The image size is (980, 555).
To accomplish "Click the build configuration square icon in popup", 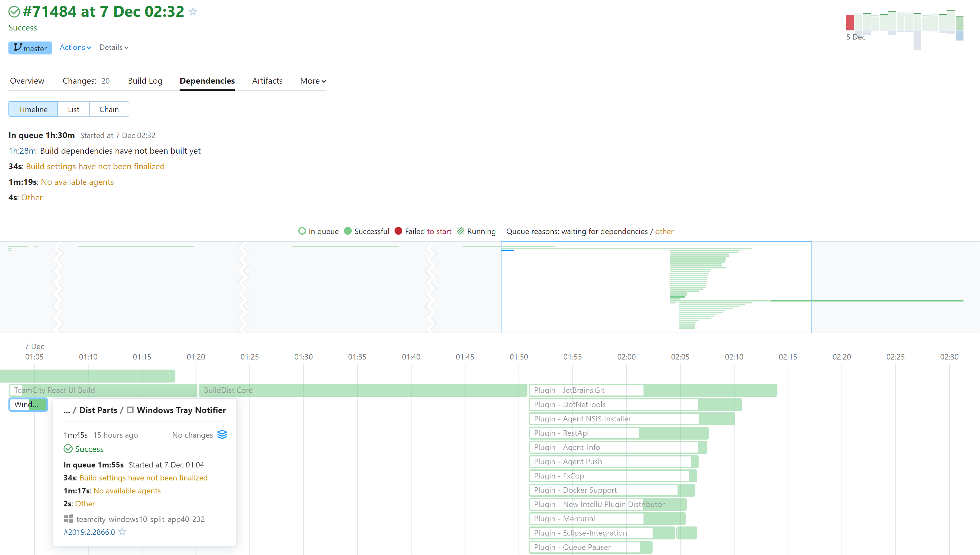I will (130, 410).
